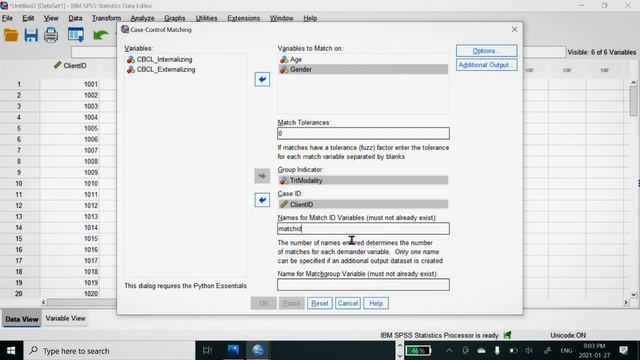
Task: Open the recall dialogs toolbar icon
Action: click(x=76, y=35)
